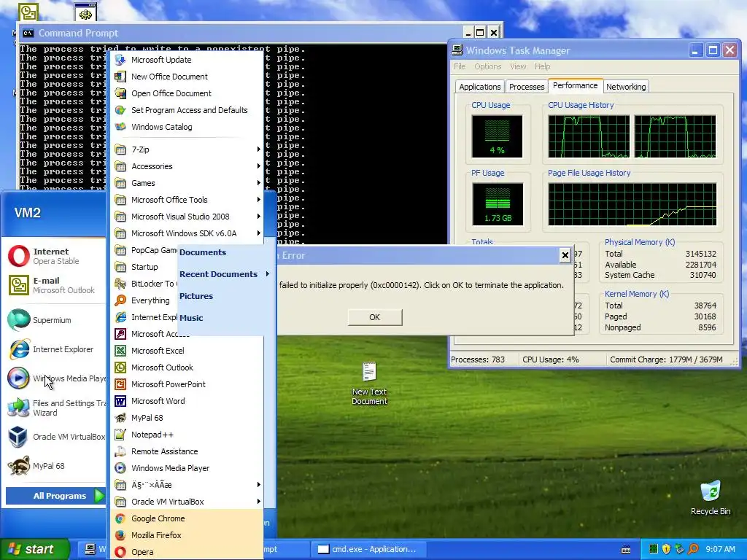Open the Options menu in Task Manager
747x560 pixels.
[x=488, y=66]
